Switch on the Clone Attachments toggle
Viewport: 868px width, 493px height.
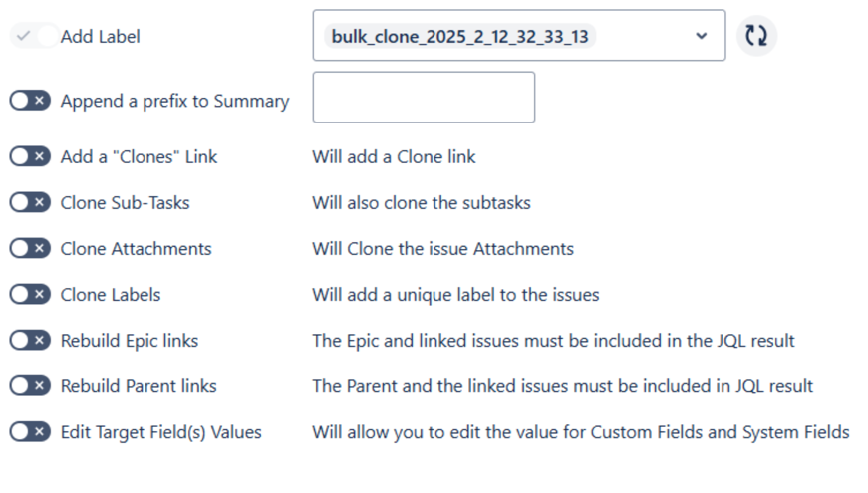point(29,248)
